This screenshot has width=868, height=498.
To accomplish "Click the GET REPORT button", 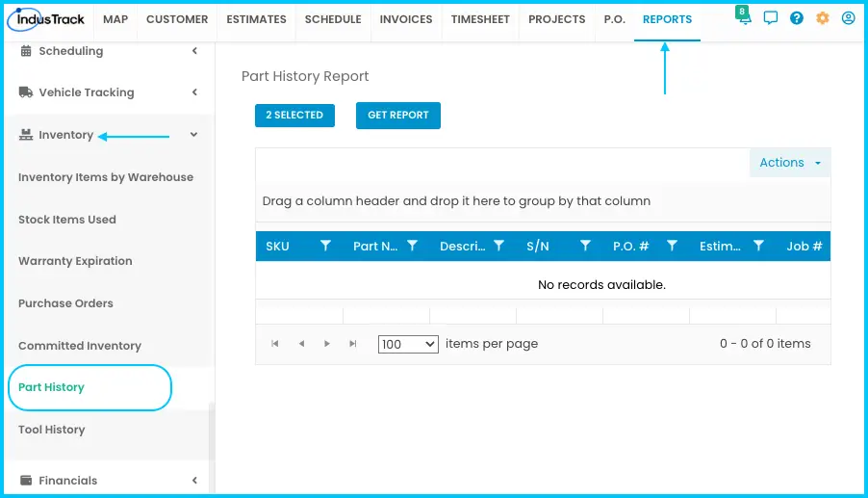I will coord(398,116).
